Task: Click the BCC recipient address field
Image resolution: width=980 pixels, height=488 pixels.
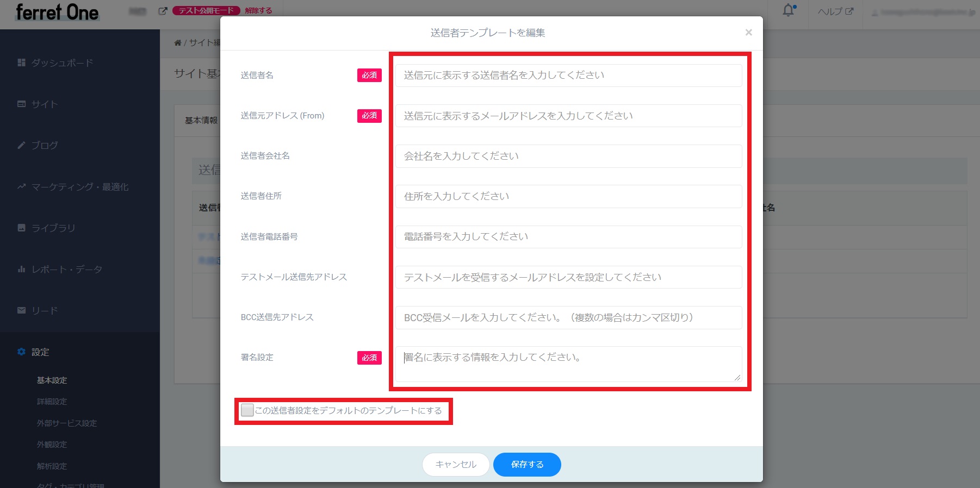Action: [x=568, y=317]
